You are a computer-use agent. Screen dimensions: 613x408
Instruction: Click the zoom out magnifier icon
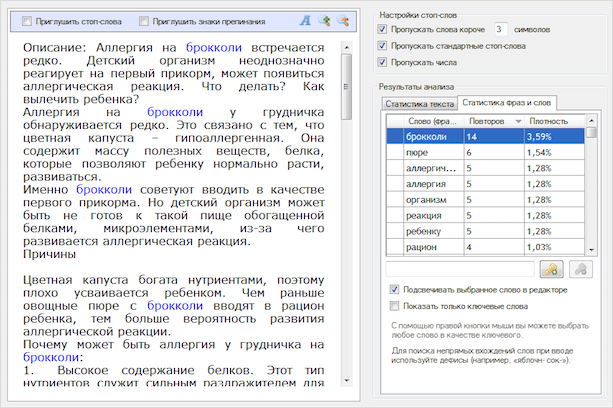[342, 20]
